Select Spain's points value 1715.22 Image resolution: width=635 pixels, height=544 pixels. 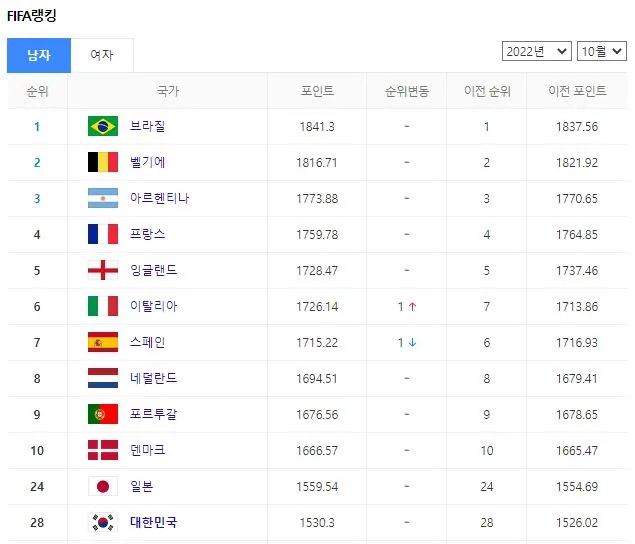tap(317, 343)
